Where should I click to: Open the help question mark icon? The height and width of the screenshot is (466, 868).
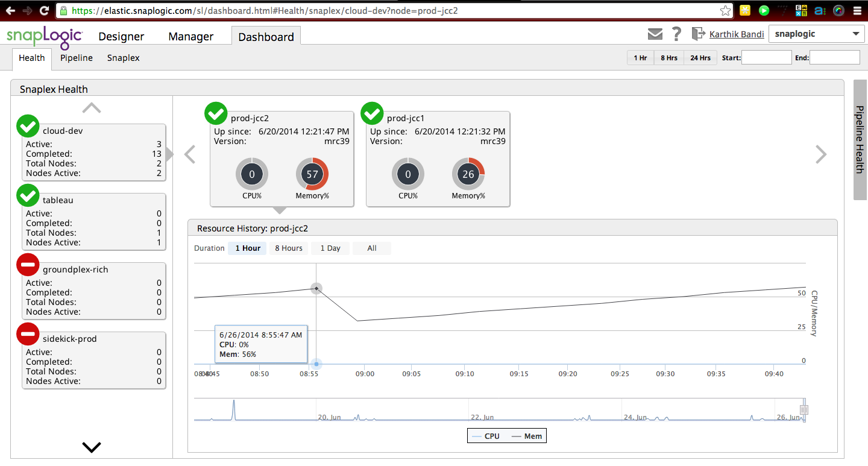[x=676, y=34]
